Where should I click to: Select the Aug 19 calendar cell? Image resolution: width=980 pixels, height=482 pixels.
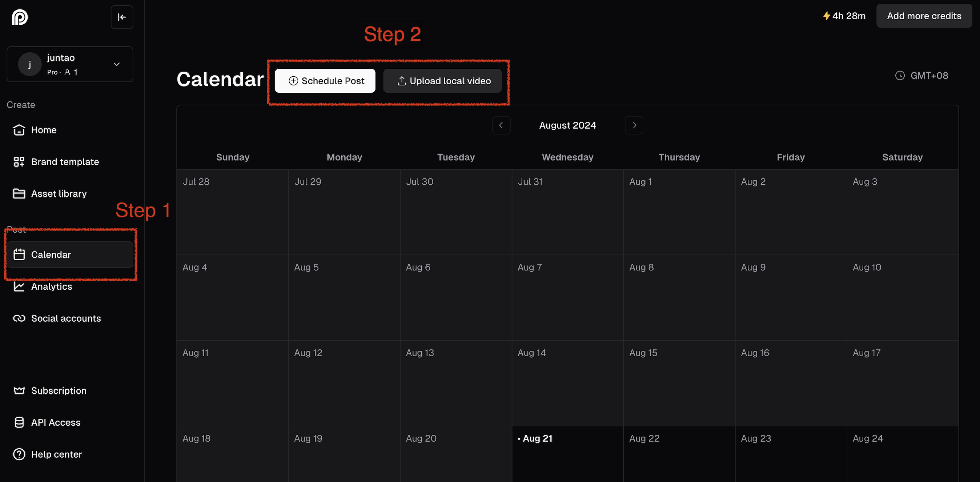[x=344, y=454]
